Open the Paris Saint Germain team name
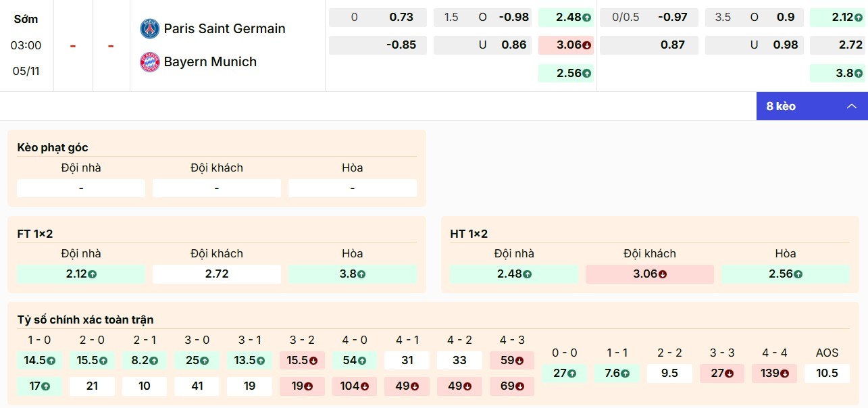Image resolution: width=868 pixels, height=408 pixels. [x=224, y=28]
